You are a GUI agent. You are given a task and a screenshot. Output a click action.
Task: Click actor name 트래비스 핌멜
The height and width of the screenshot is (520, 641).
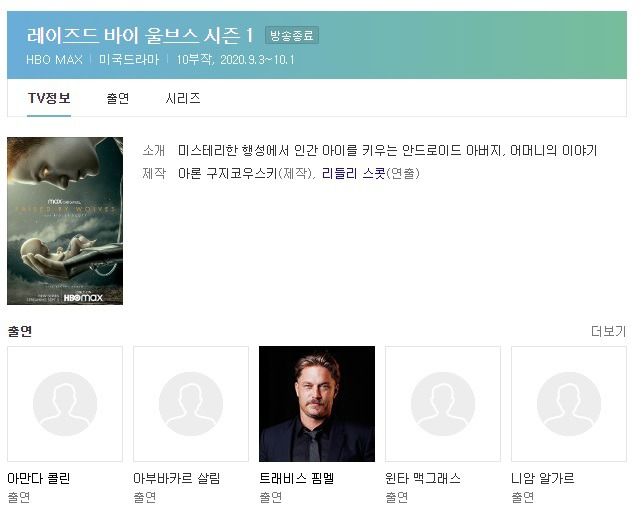click(297, 478)
